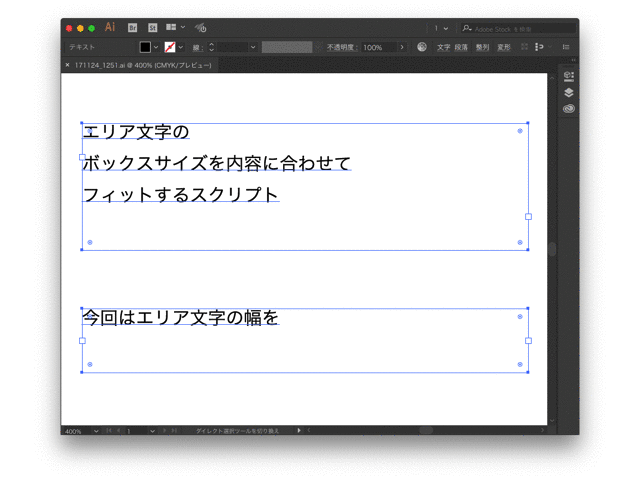The width and height of the screenshot is (640, 480).
Task: Open the arrange documents dropdown arrow
Action: click(x=183, y=27)
